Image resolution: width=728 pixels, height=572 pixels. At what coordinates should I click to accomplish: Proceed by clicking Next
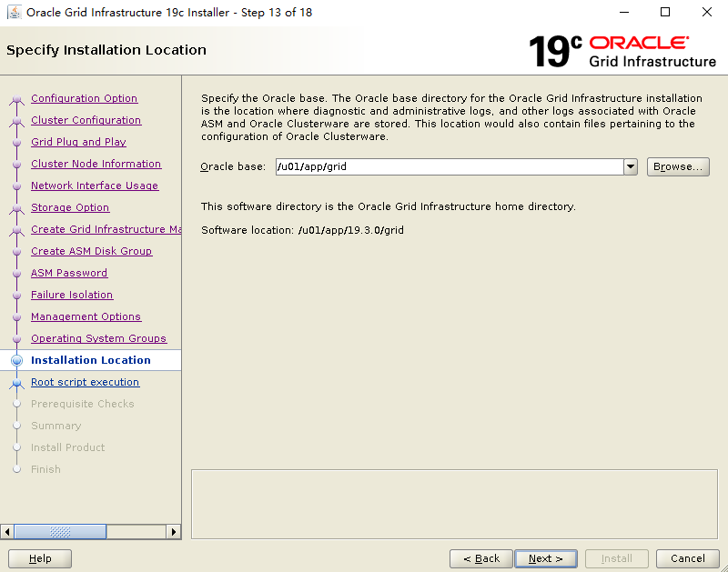(x=545, y=558)
